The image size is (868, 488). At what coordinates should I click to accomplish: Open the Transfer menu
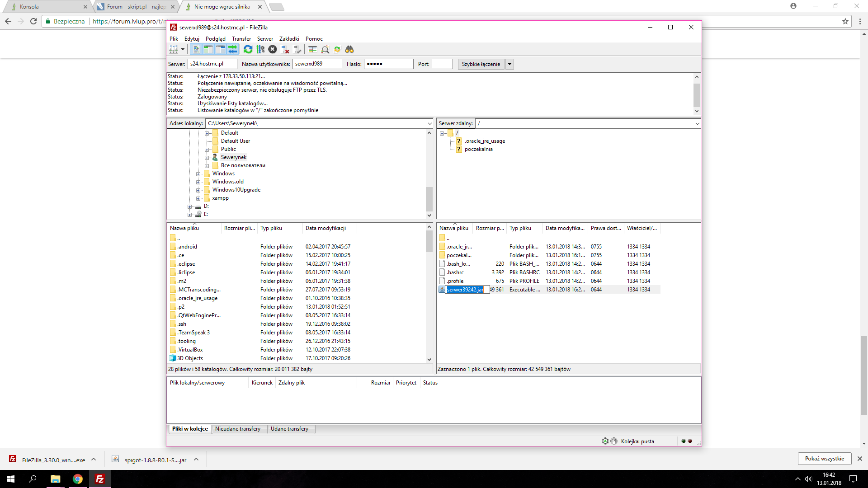point(241,39)
